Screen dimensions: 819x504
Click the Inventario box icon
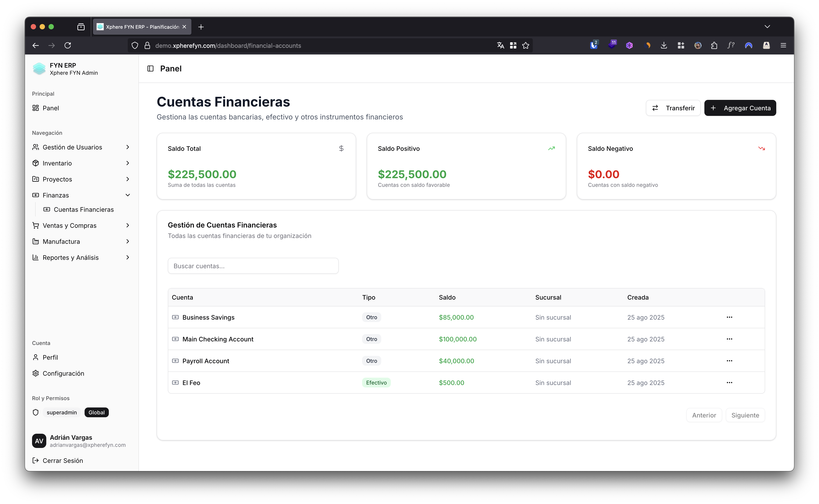(36, 163)
